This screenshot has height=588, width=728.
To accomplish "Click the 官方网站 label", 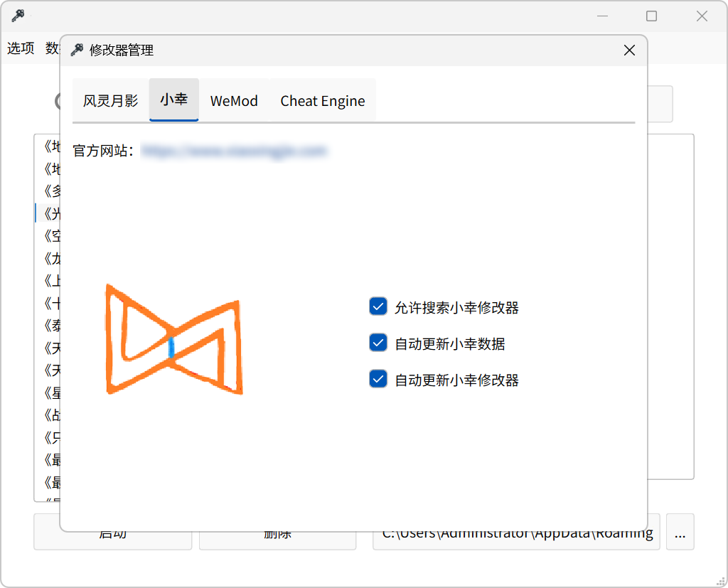I will click(103, 151).
